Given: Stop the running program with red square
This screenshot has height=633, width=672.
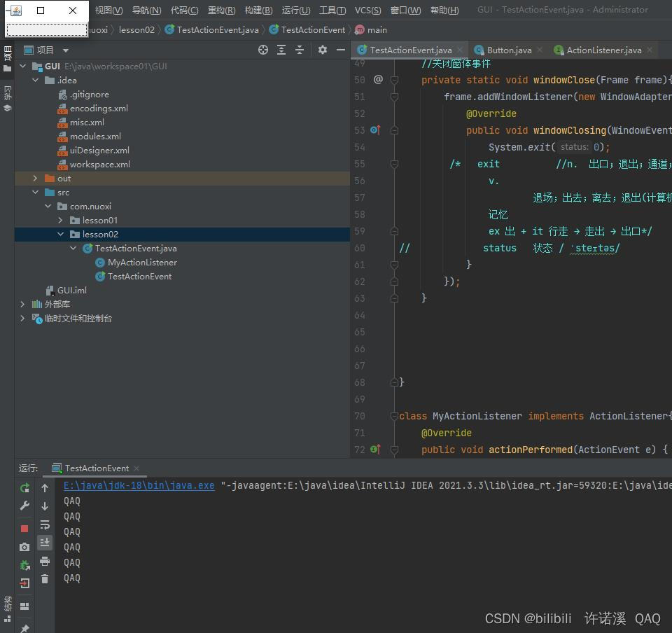Looking at the screenshot, I should 24,529.
